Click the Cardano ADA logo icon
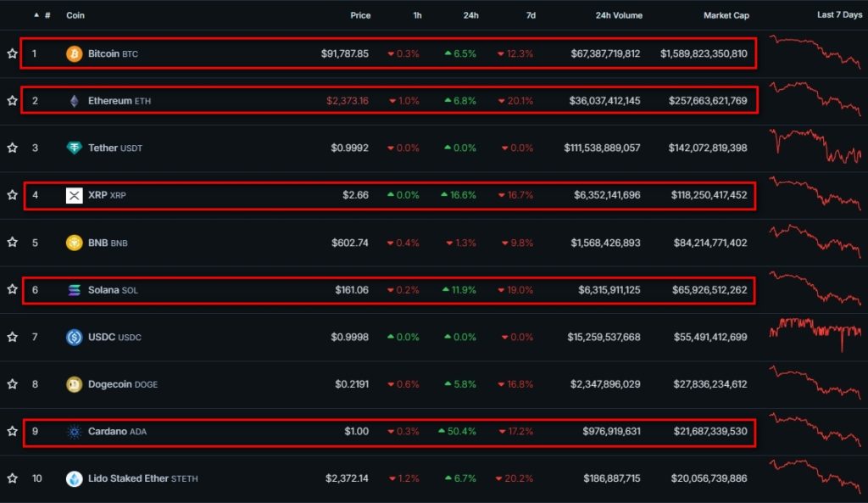The height and width of the screenshot is (503, 868). coord(75,431)
